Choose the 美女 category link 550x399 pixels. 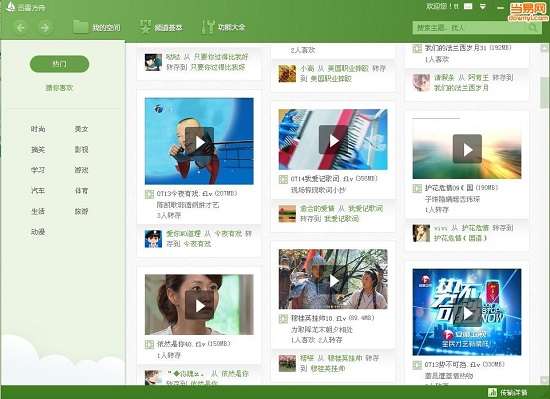(81, 129)
